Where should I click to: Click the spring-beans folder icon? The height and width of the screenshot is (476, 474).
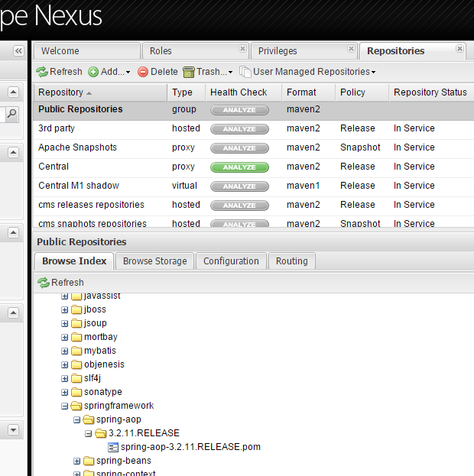coord(89,461)
